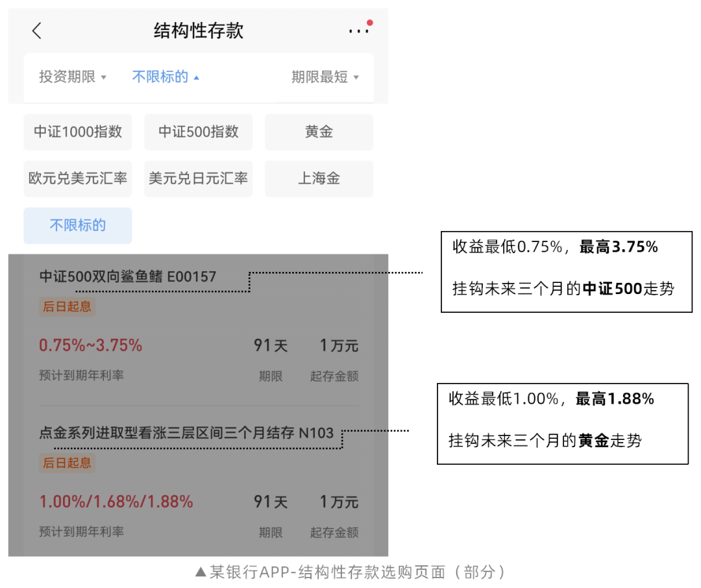Image resolution: width=701 pixels, height=588 pixels.
Task: Open the three-dot more menu
Action: click(359, 31)
